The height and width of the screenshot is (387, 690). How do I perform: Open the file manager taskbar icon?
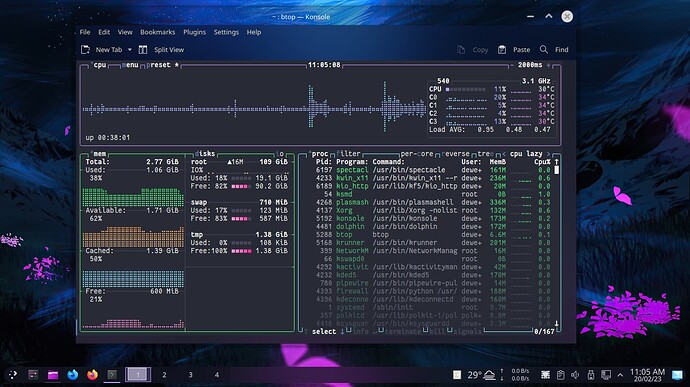[x=53, y=375]
